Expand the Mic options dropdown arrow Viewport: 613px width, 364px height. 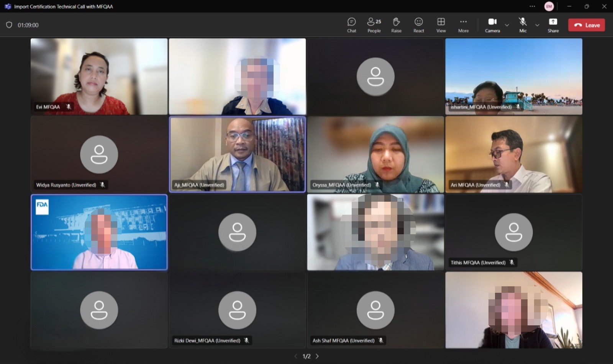point(537,25)
